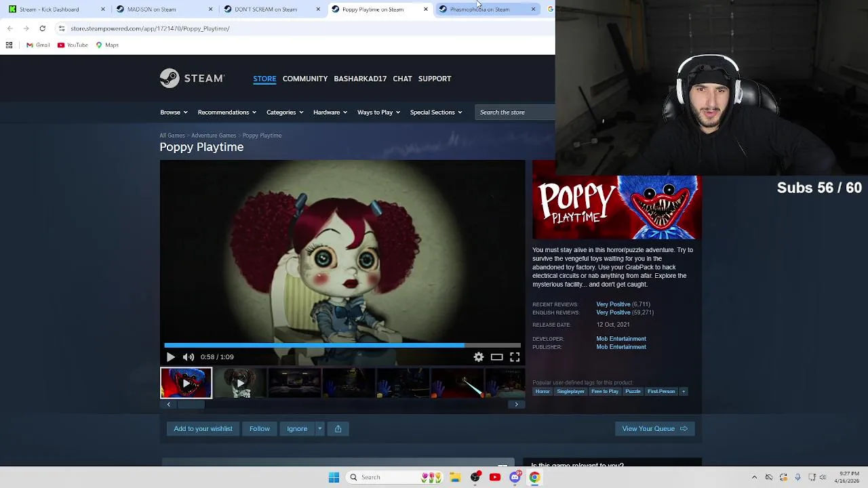Select the first Huggy Wuggy trailer thumbnail
This screenshot has height=488, width=868.
click(186, 383)
